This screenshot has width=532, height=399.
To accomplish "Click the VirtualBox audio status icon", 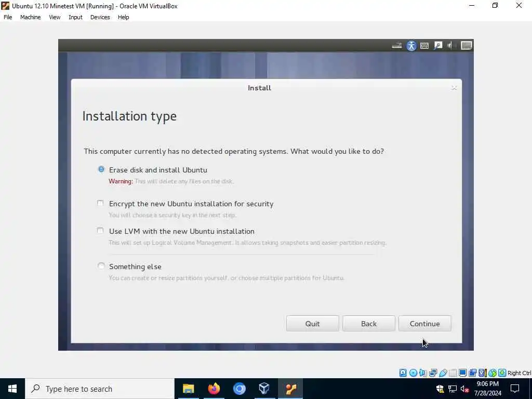I will [423, 373].
